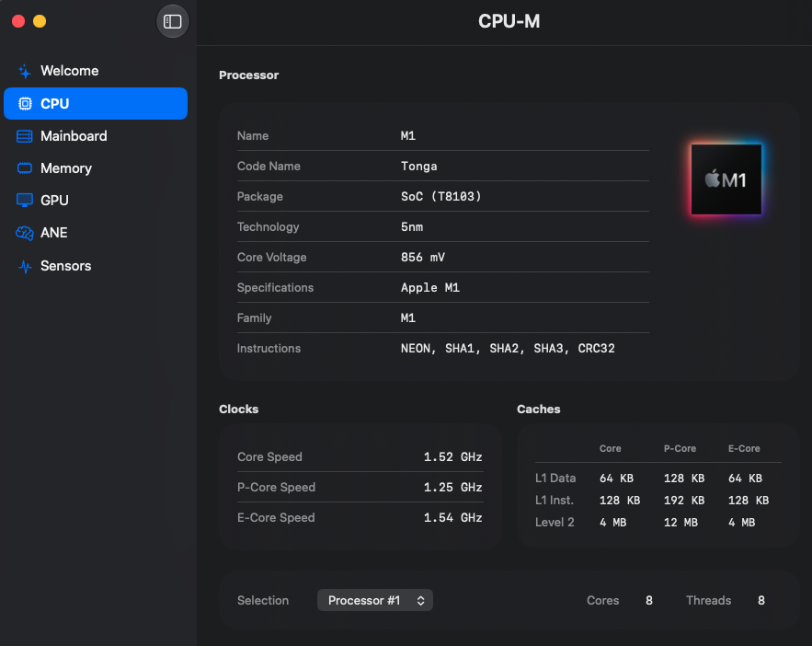Click the Level 2 P-Core value 12 MB
The image size is (812, 646).
click(680, 522)
